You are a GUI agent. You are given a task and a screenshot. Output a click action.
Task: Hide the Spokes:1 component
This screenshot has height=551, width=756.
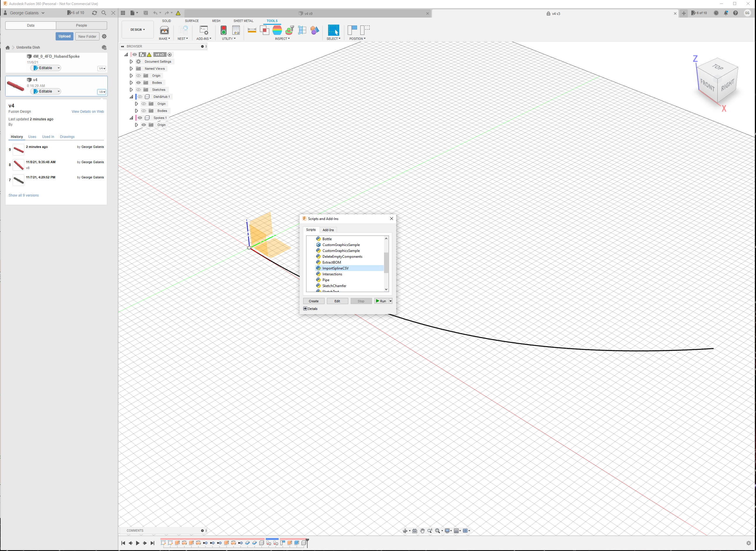coord(140,118)
